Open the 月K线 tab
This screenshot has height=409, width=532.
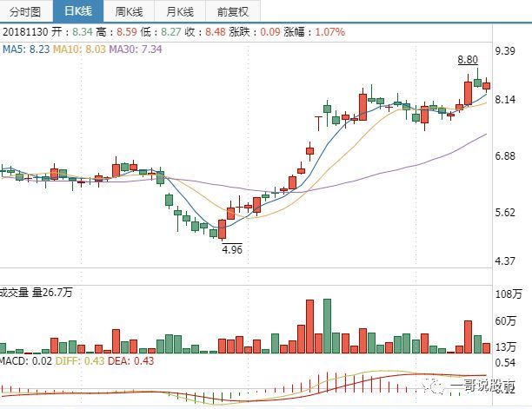(x=180, y=11)
